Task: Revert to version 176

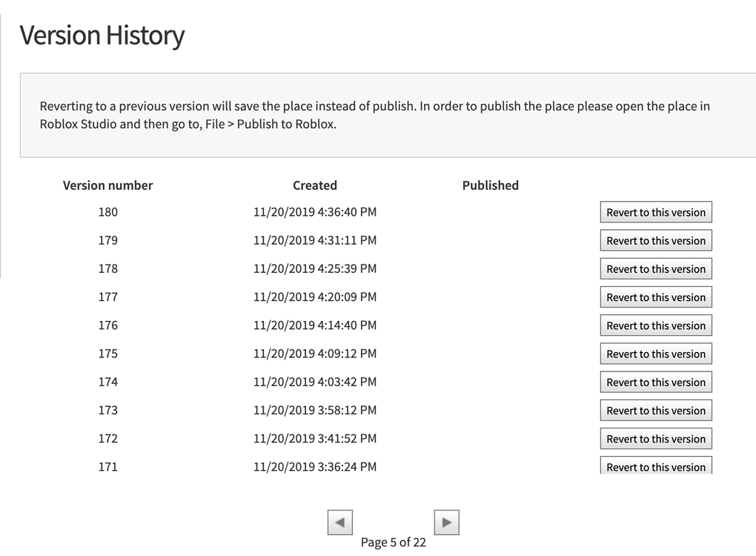Action: point(656,325)
